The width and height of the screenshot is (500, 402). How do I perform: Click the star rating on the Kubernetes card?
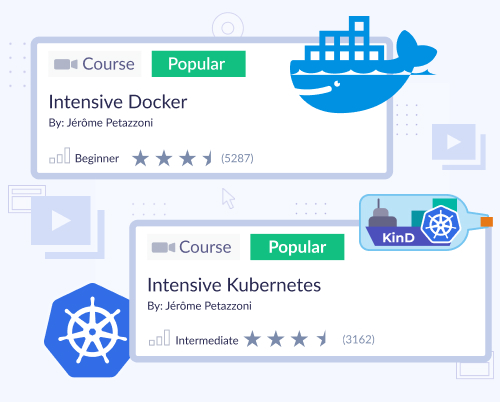point(286,339)
